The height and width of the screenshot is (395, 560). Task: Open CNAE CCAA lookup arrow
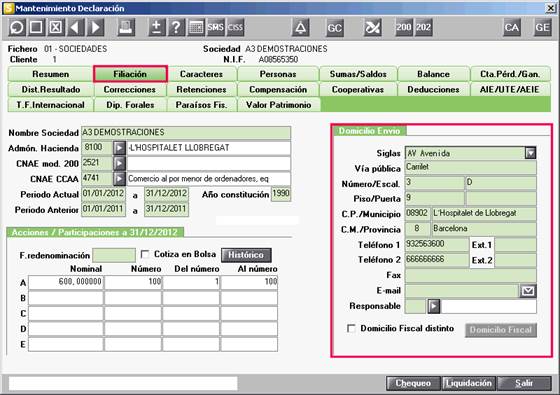[x=119, y=179]
